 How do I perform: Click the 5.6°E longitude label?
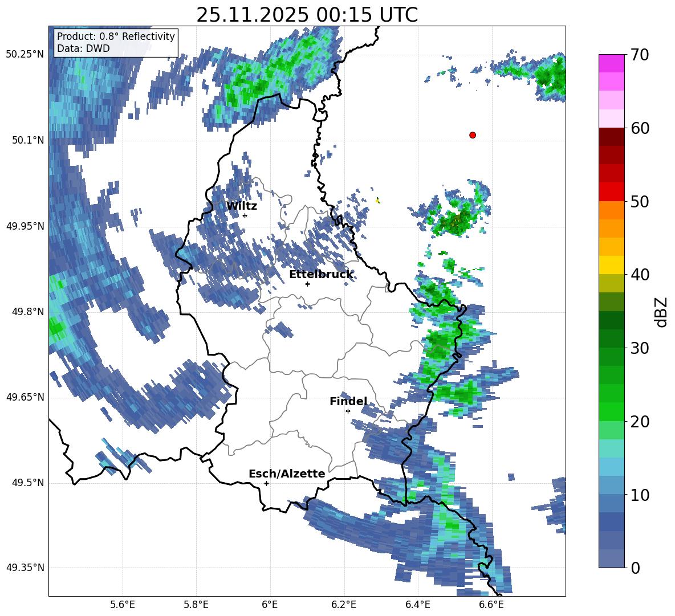pyautogui.click(x=123, y=605)
